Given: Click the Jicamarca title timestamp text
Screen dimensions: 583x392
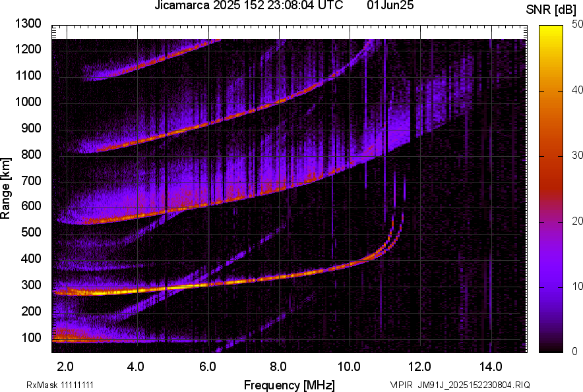Looking at the screenshot, I should [x=249, y=5].
